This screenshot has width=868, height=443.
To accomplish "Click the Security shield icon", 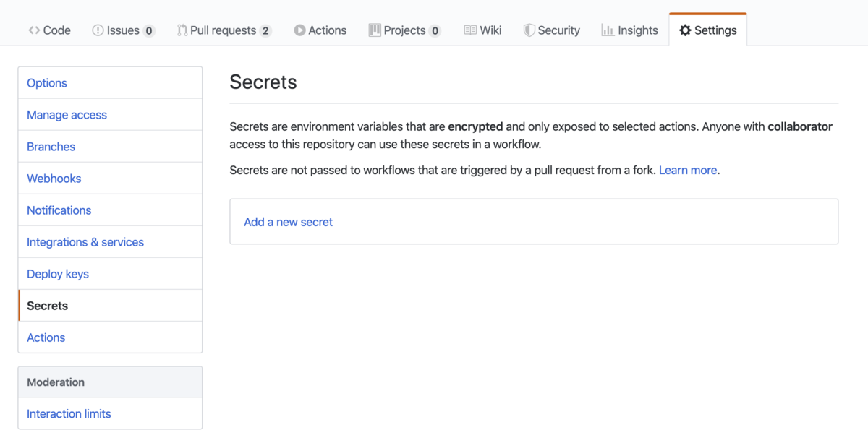I will click(x=529, y=30).
